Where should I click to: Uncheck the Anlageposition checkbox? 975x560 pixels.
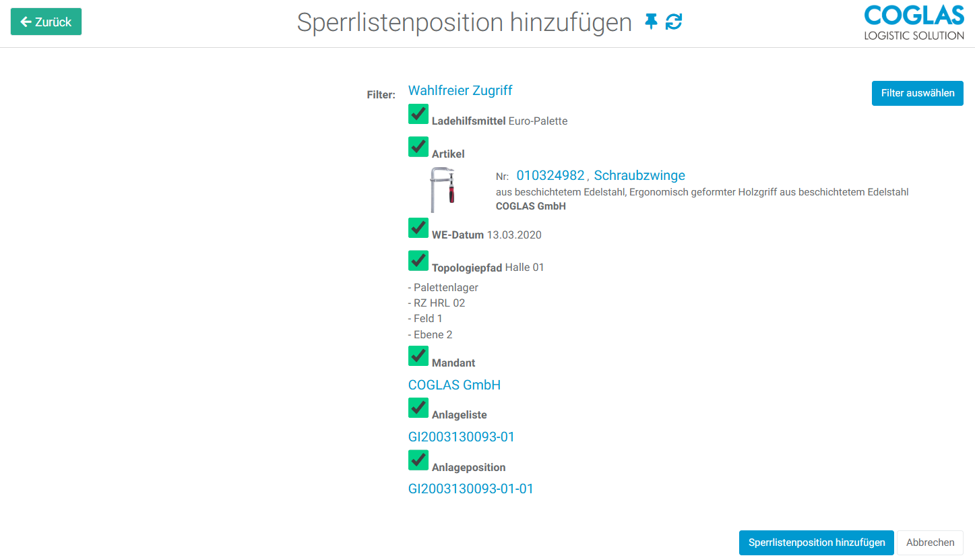point(418,460)
